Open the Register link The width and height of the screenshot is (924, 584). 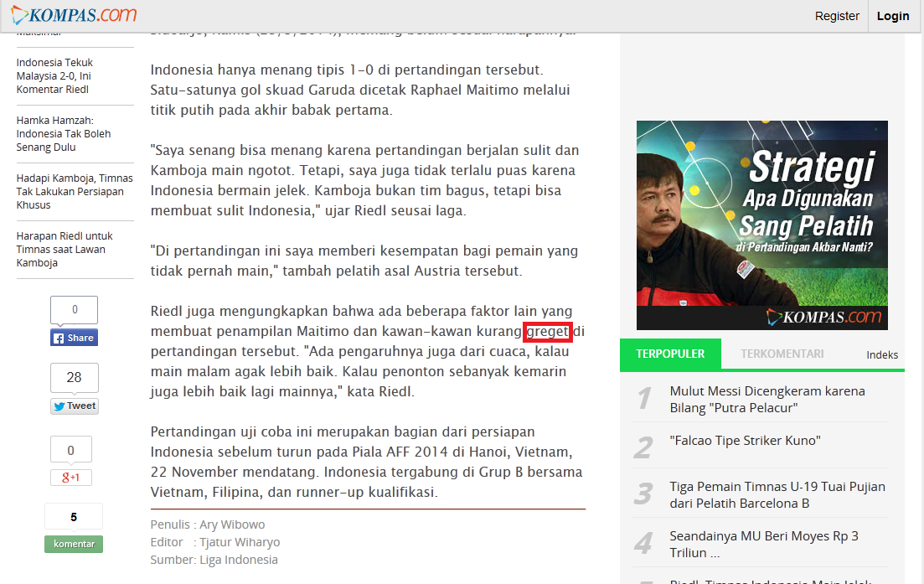click(837, 16)
